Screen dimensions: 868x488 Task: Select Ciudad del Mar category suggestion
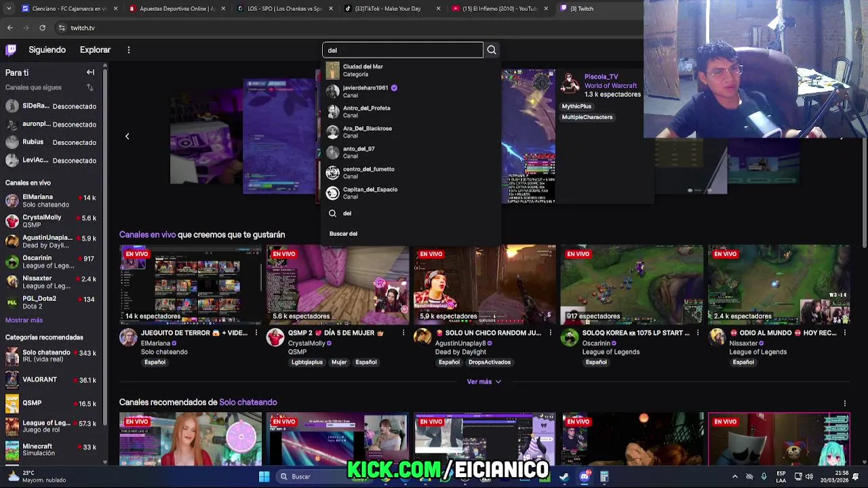(412, 70)
